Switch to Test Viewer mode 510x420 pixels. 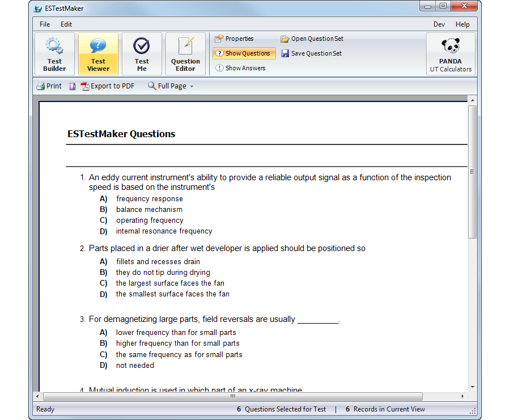click(x=98, y=54)
